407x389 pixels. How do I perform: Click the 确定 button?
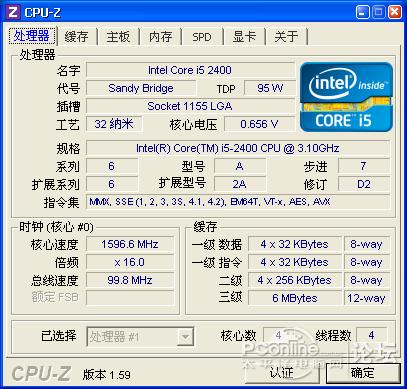(362, 373)
